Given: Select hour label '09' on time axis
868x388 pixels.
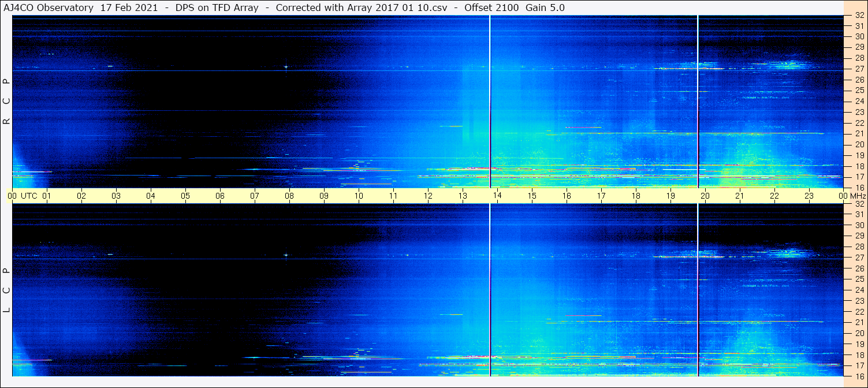Looking at the screenshot, I should (x=324, y=196).
